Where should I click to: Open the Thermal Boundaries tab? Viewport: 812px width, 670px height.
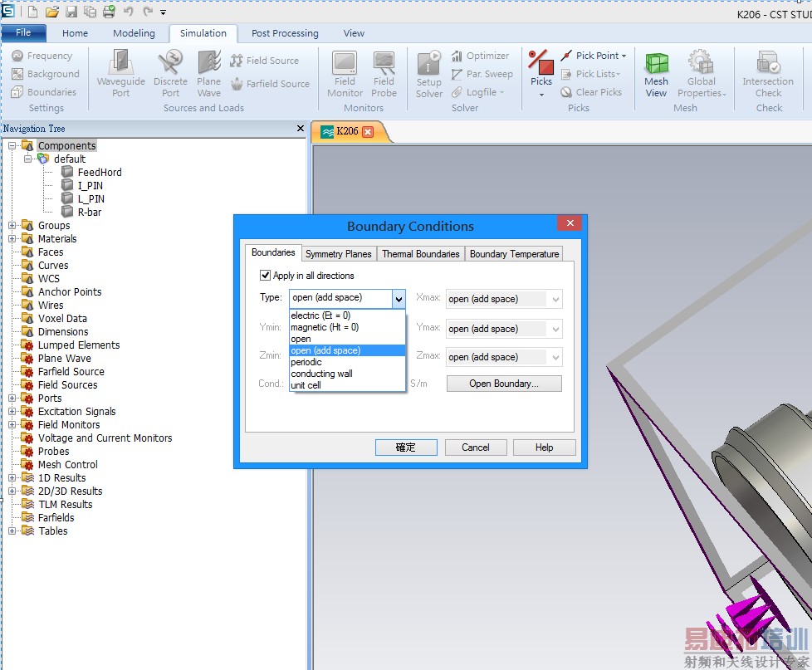point(420,254)
